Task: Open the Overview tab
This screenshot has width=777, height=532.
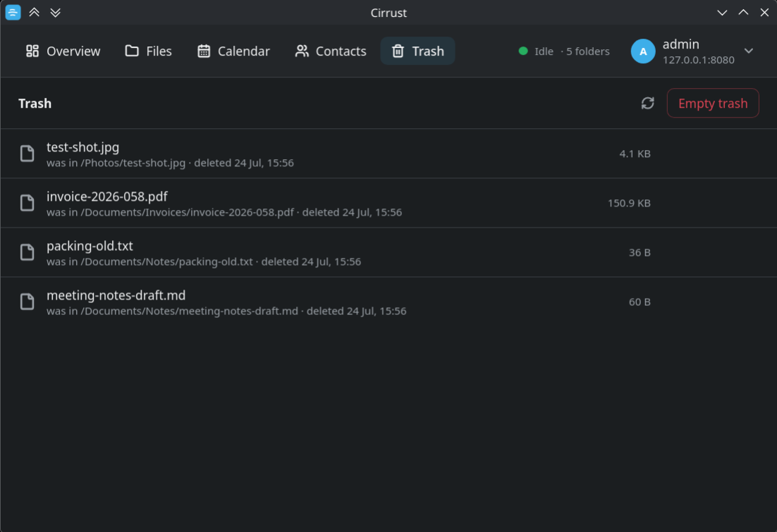Action: [63, 51]
